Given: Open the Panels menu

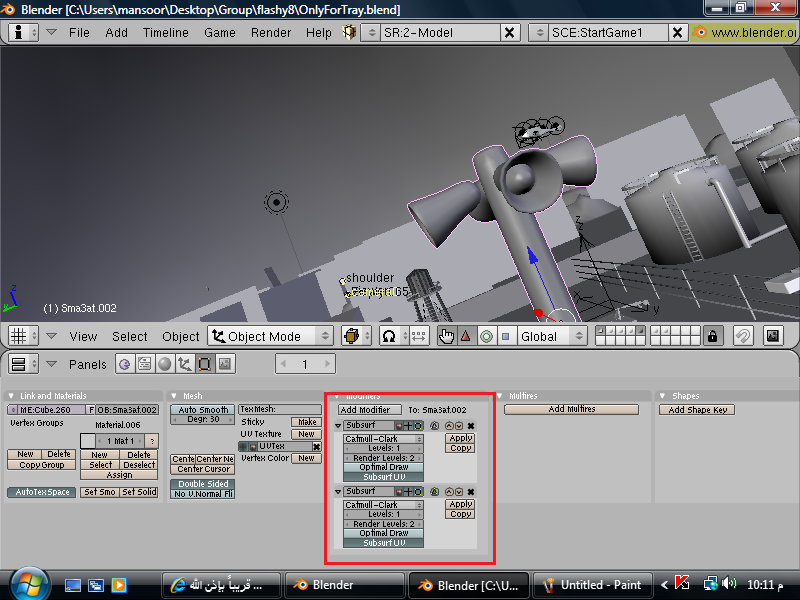Looking at the screenshot, I should click(x=88, y=364).
